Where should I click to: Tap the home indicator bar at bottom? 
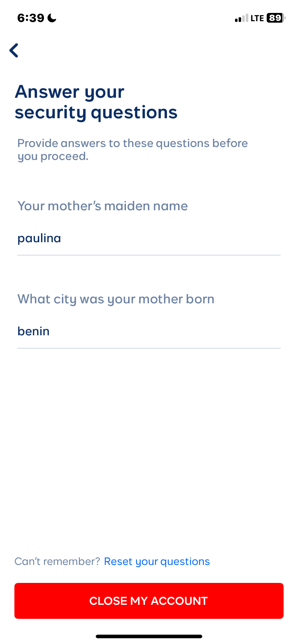(x=149, y=636)
